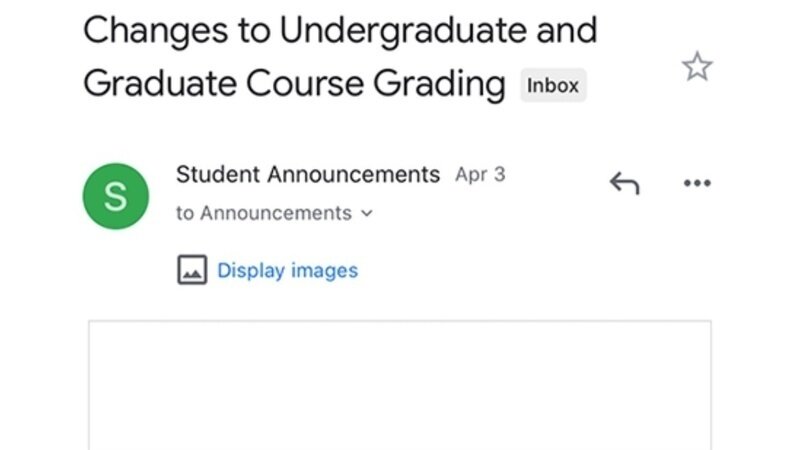
Task: Click the Apr 3 date stamp
Action: pyautogui.click(x=480, y=174)
